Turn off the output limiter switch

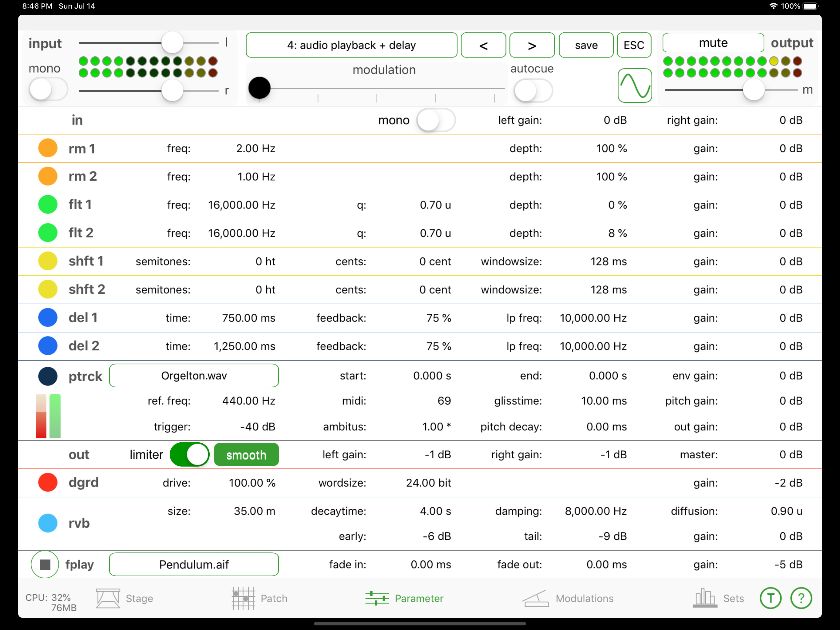click(189, 454)
